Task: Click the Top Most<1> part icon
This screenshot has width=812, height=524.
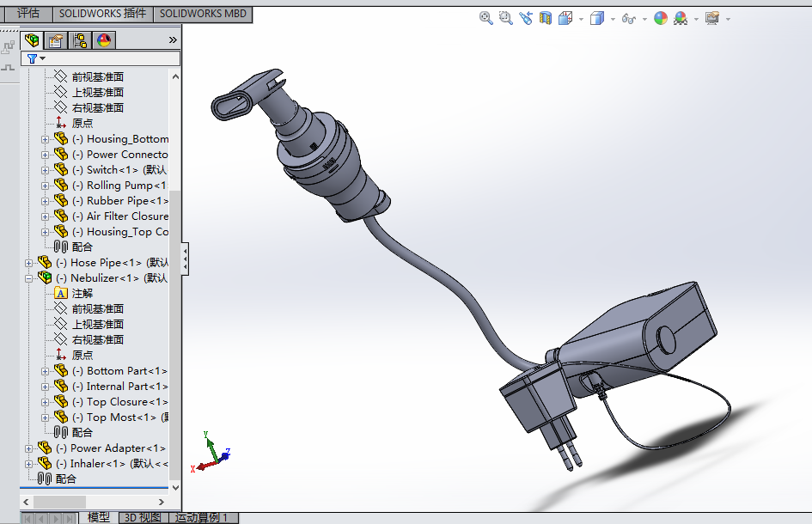Action: pos(61,417)
